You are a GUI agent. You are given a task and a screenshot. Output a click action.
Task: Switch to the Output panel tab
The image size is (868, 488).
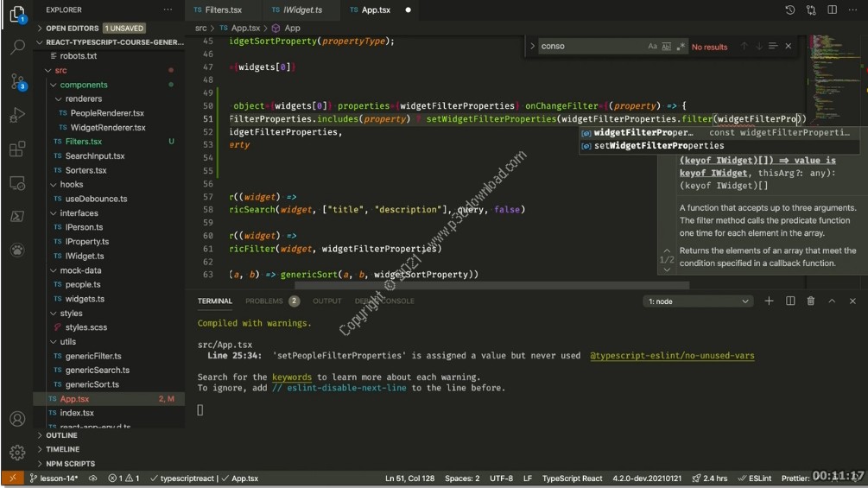point(326,301)
